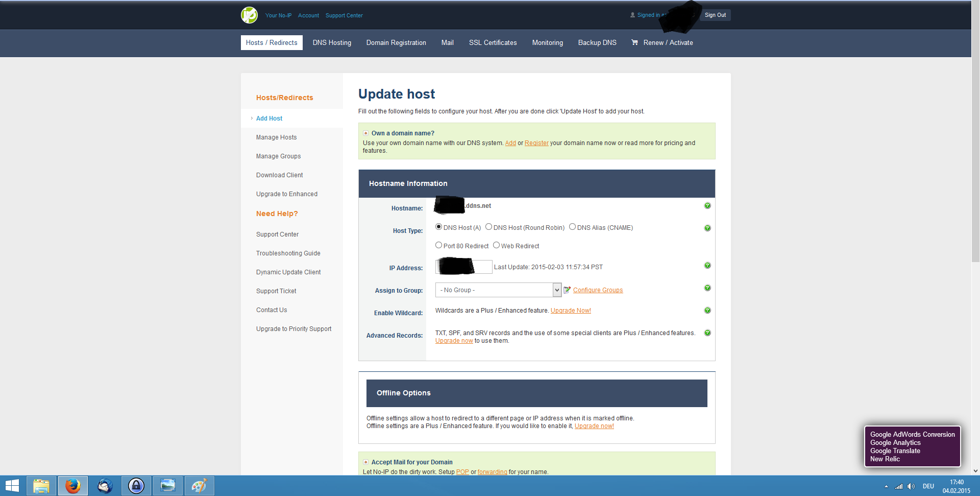Open Support Ticket link
The image size is (980, 496).
point(276,291)
